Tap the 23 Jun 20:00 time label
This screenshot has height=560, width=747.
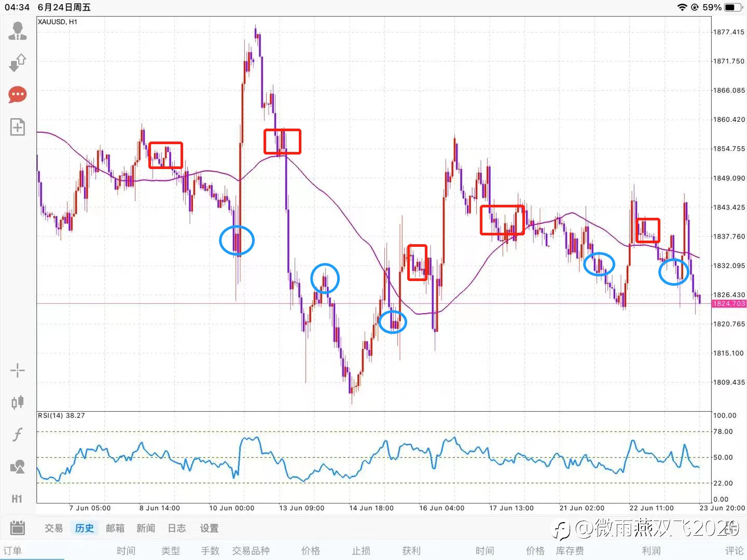722,508
